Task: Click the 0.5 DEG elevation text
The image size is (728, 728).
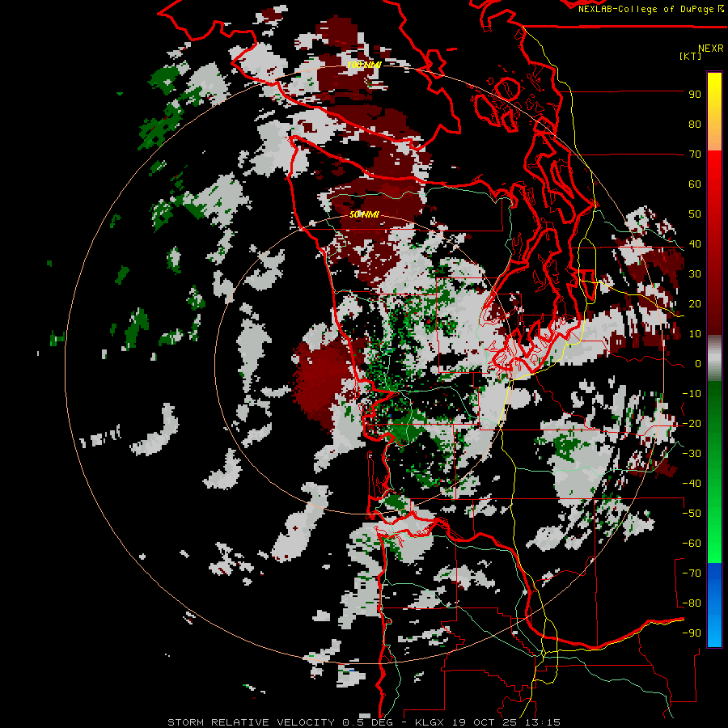Action: coord(367,722)
